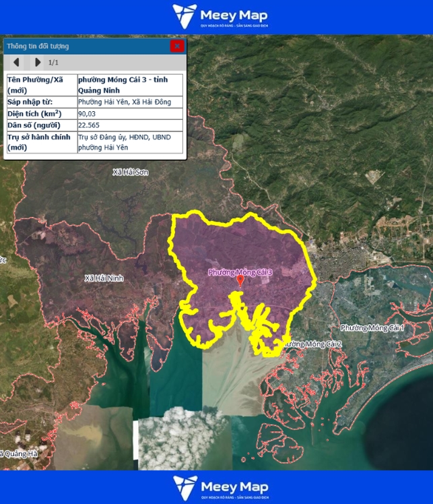Screen dimensions: 433x504
Task: Close the Thông tin đối tượng popup
Action: pyautogui.click(x=177, y=46)
